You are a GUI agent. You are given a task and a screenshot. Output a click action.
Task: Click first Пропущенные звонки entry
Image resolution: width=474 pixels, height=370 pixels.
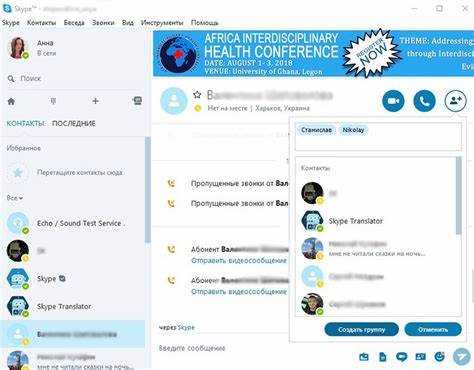point(239,183)
